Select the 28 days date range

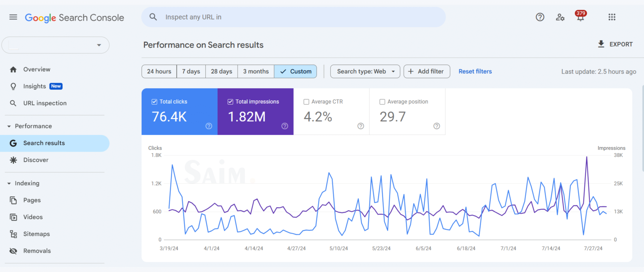pyautogui.click(x=221, y=72)
